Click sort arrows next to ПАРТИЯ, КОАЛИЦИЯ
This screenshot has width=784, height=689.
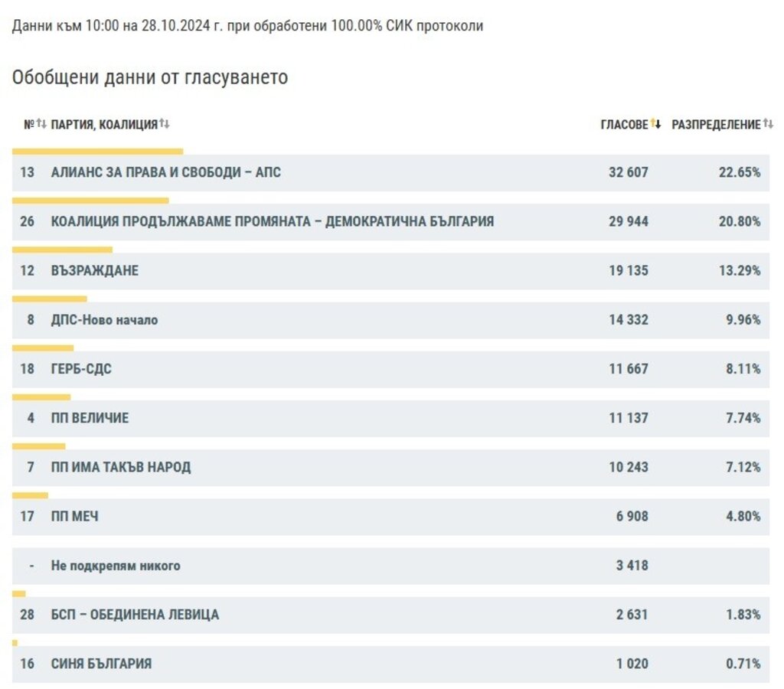(165, 124)
